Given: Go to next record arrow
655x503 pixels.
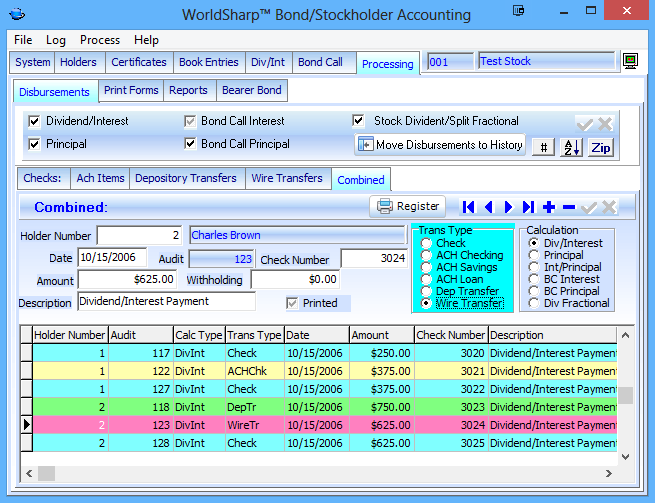Looking at the screenshot, I should (x=508, y=207).
